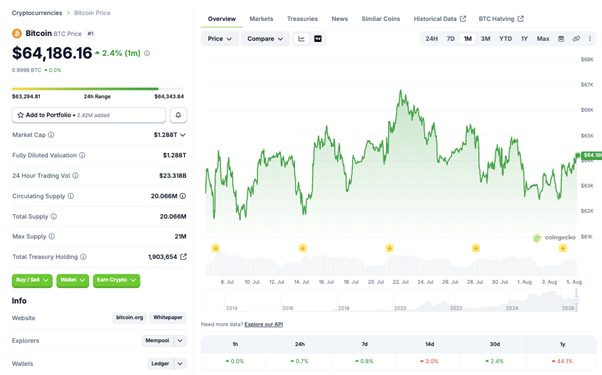Select the 3M time range
The height and width of the screenshot is (375, 602).
(486, 39)
